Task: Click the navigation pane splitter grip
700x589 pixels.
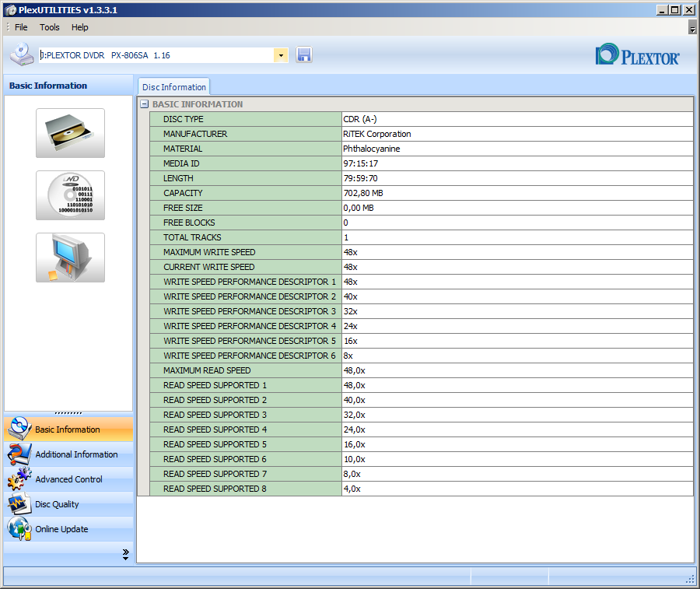Action: 68,413
